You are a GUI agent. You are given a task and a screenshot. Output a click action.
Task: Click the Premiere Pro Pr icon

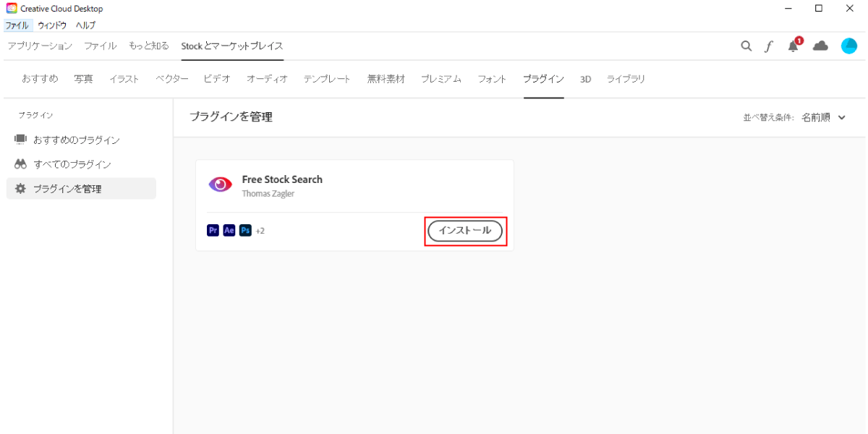[x=213, y=230]
